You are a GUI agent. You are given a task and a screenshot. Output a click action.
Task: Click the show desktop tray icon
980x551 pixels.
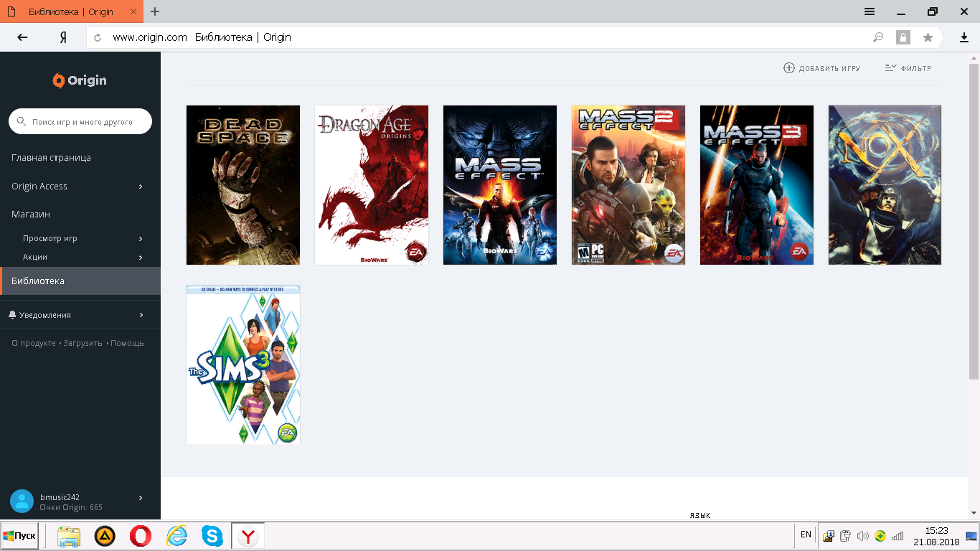(972, 535)
